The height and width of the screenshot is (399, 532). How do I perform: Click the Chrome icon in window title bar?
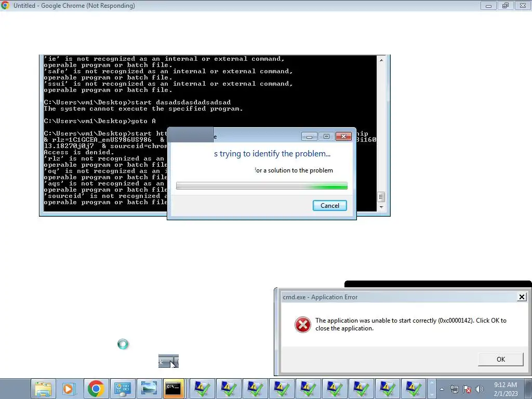click(x=5, y=5)
